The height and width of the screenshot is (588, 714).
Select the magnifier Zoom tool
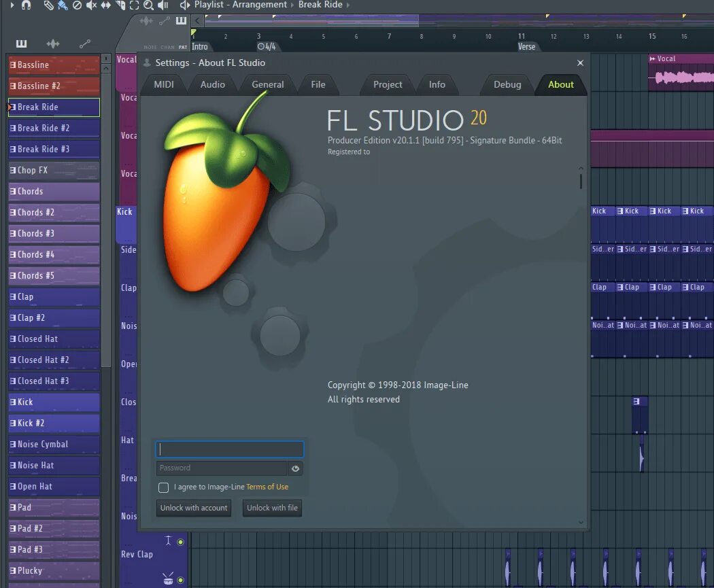pos(148,5)
